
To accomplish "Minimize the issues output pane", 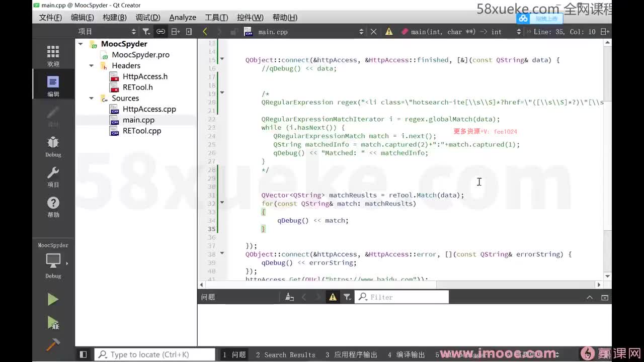I will (590, 297).
